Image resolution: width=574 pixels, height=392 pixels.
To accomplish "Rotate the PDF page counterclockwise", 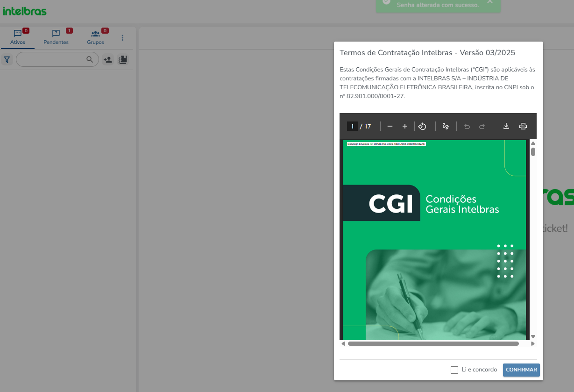I will (422, 126).
